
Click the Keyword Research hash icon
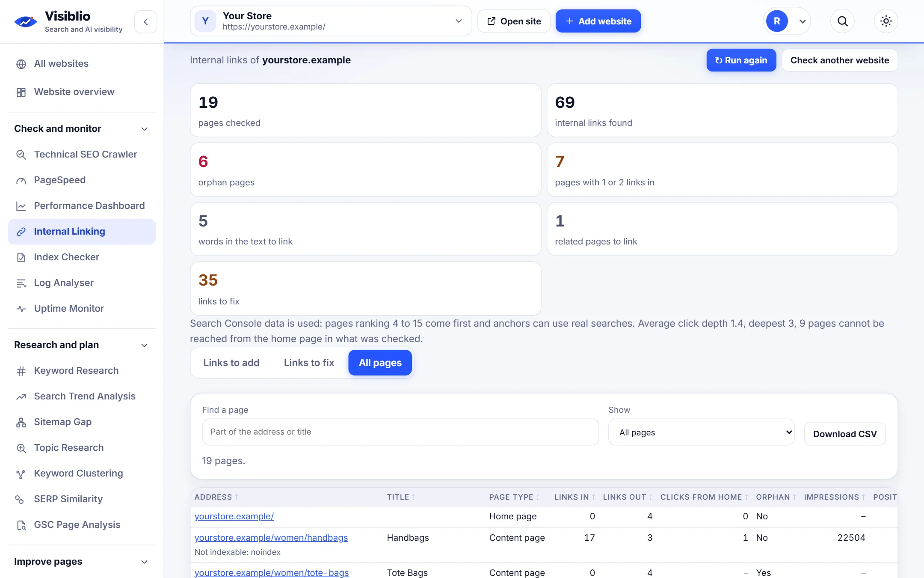pyautogui.click(x=21, y=371)
